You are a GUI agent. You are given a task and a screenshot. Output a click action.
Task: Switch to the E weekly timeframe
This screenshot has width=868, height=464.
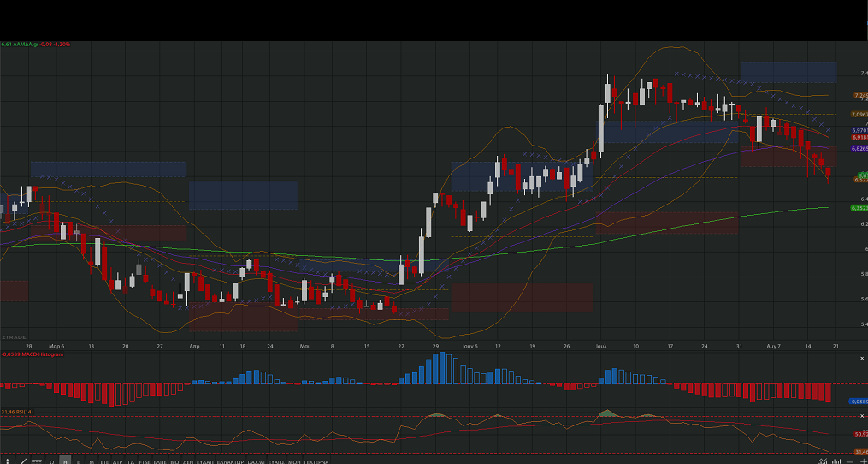(x=78, y=461)
